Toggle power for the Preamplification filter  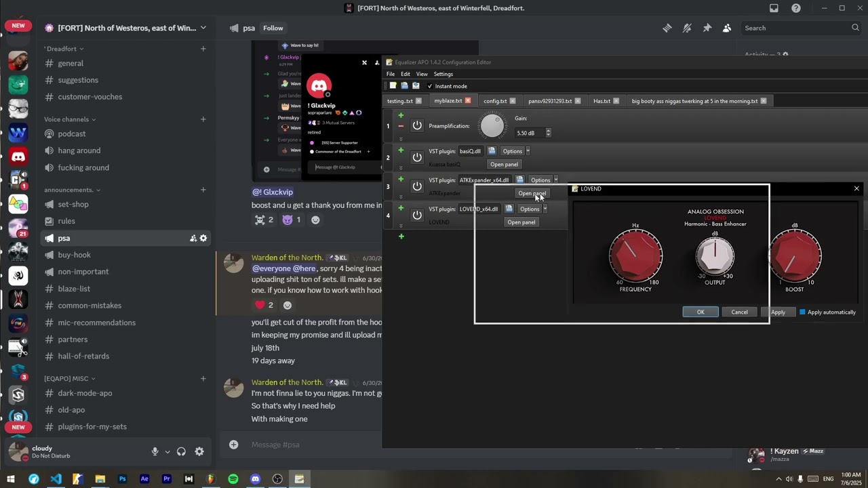click(417, 126)
